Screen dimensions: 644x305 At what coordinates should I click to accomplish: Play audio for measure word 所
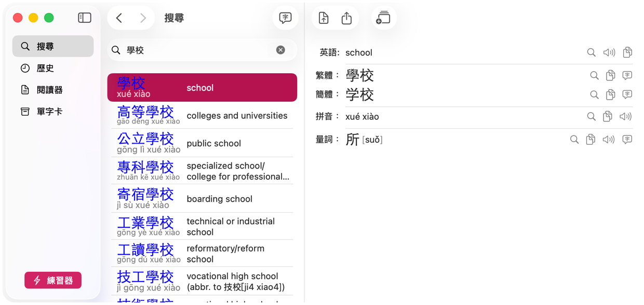point(609,140)
